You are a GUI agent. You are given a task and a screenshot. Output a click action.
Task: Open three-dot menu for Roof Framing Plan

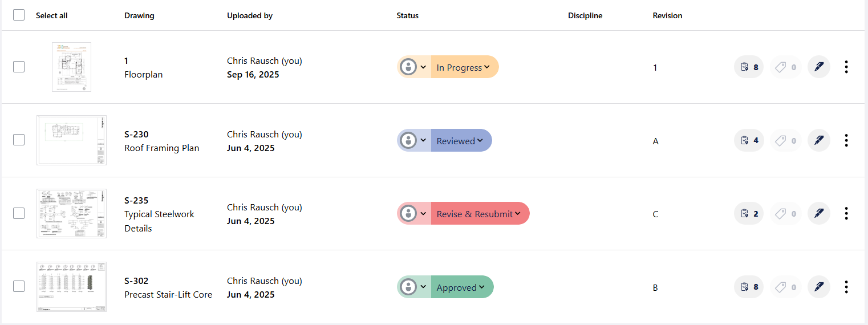click(x=846, y=140)
